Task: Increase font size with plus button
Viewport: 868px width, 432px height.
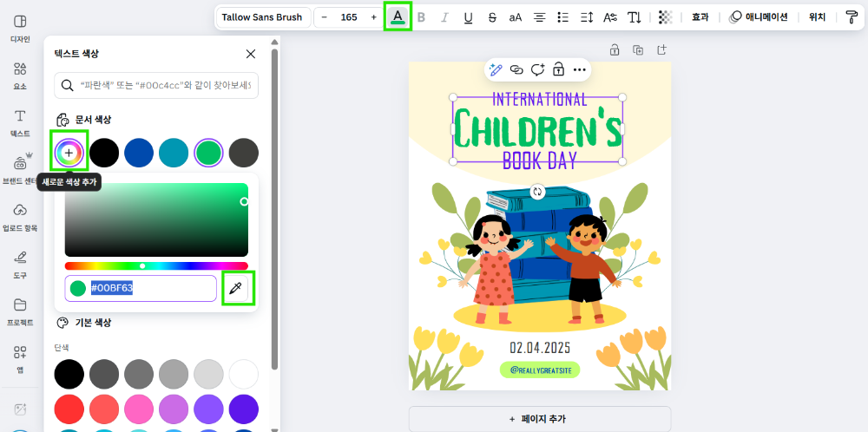Action: (373, 17)
